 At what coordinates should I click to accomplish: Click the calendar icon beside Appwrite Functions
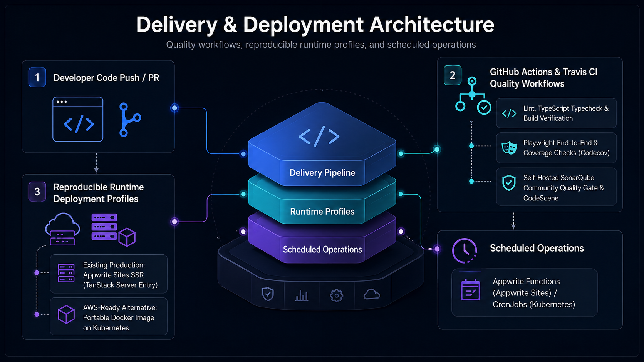470,290
